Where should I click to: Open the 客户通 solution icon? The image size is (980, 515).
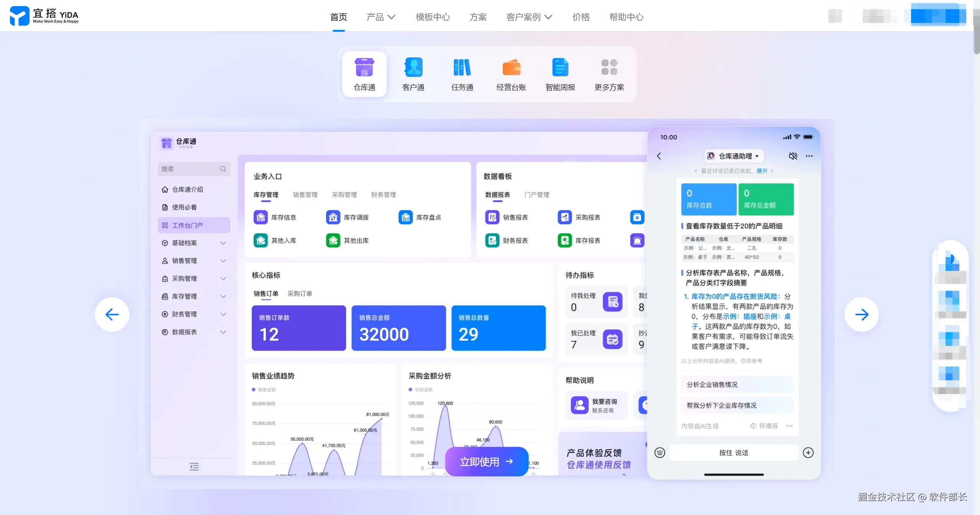coord(413,68)
